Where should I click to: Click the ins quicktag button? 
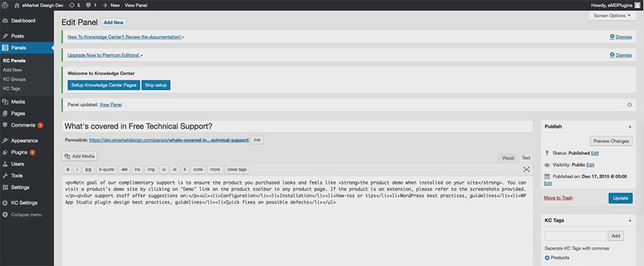click(x=138, y=169)
